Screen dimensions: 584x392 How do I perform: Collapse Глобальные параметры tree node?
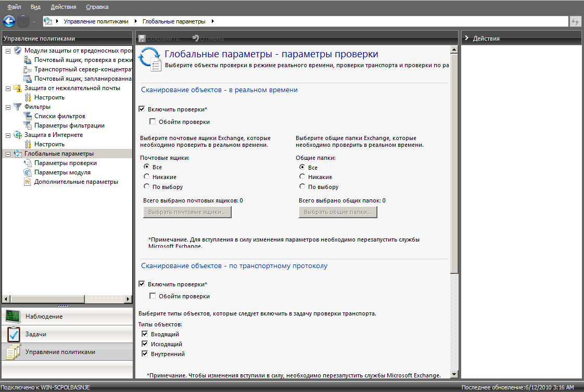coord(8,154)
